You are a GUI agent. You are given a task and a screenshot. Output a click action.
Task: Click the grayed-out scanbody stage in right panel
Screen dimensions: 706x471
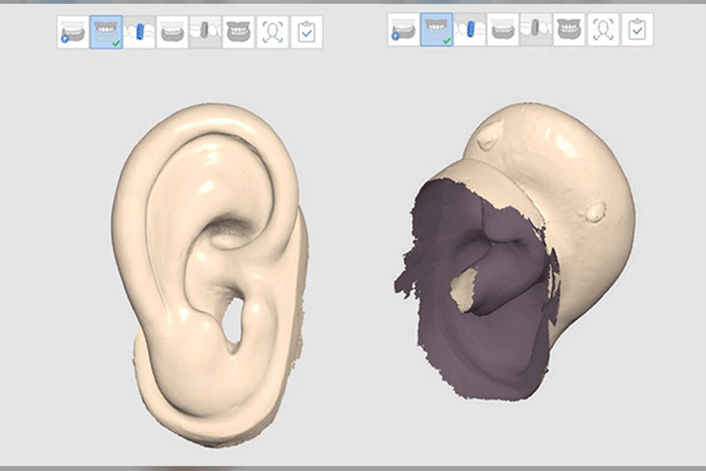coord(536,31)
